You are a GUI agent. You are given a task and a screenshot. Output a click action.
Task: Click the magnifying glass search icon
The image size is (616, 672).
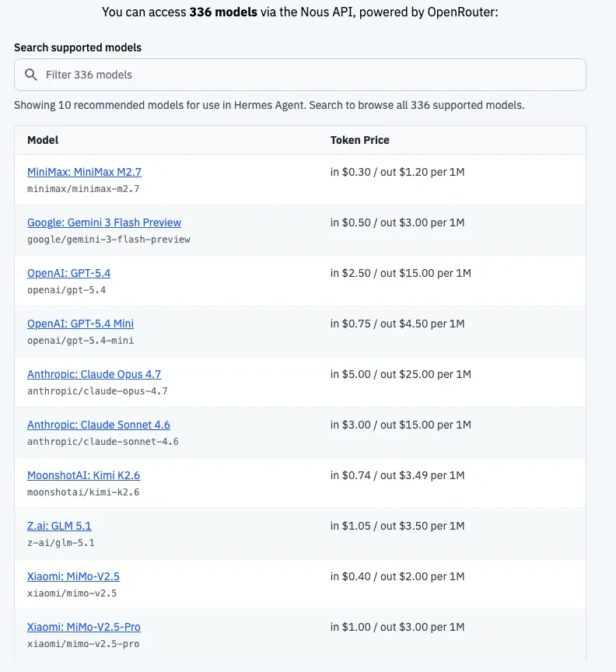click(31, 75)
